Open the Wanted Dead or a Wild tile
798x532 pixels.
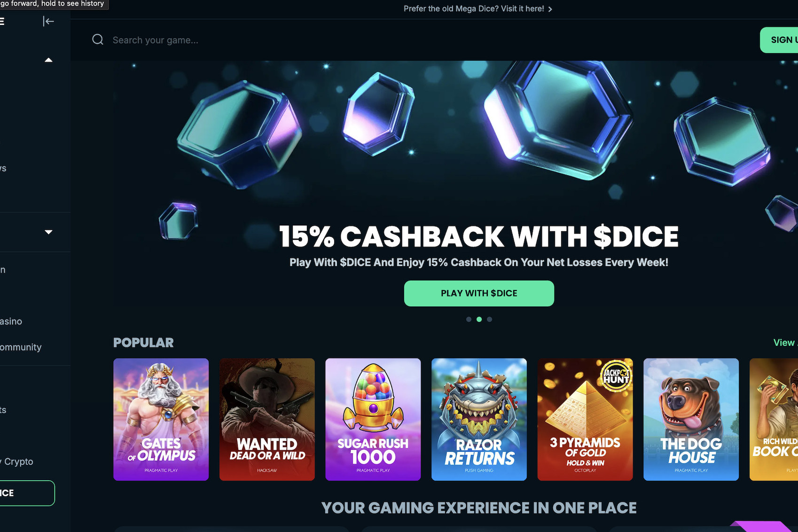(x=267, y=419)
